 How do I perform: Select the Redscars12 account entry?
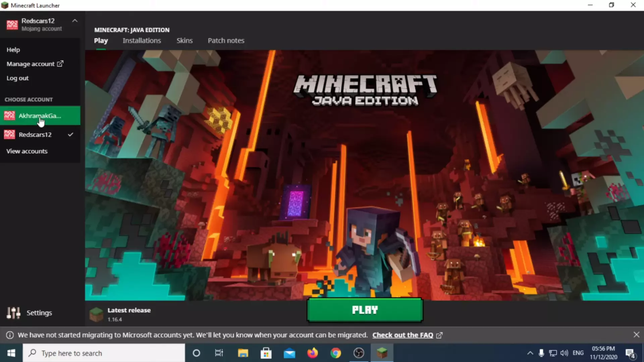(x=40, y=134)
